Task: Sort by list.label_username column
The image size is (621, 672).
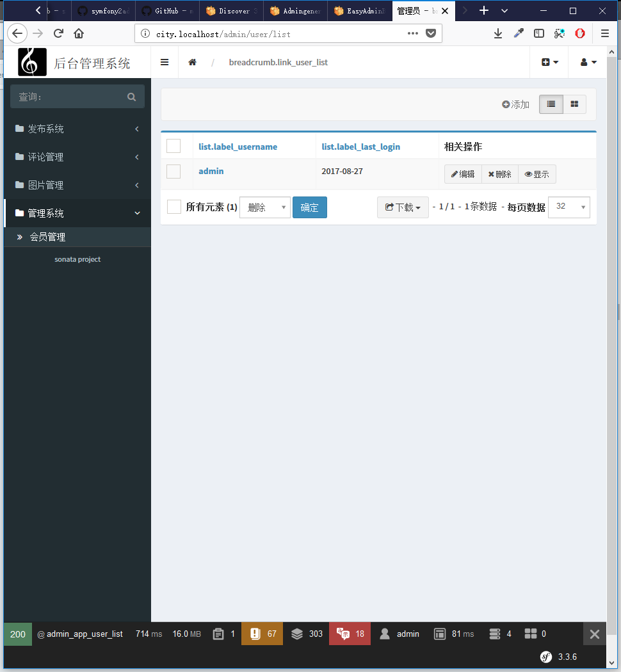Action: pyautogui.click(x=238, y=147)
